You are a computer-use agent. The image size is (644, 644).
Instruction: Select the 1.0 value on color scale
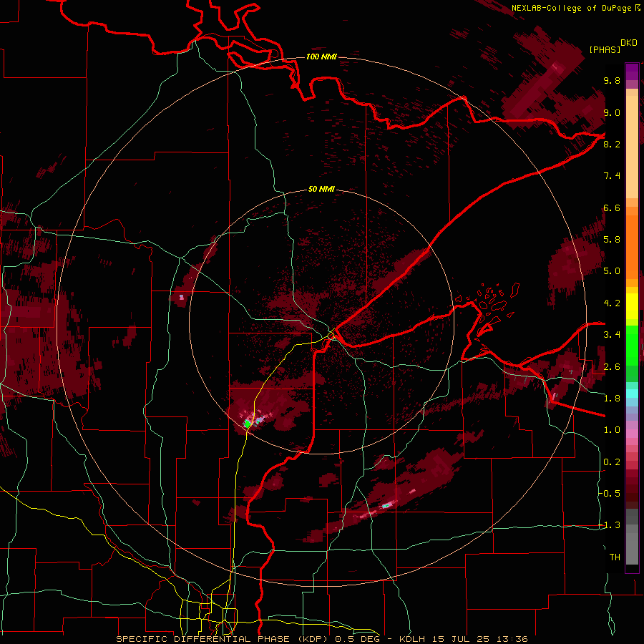(x=612, y=430)
